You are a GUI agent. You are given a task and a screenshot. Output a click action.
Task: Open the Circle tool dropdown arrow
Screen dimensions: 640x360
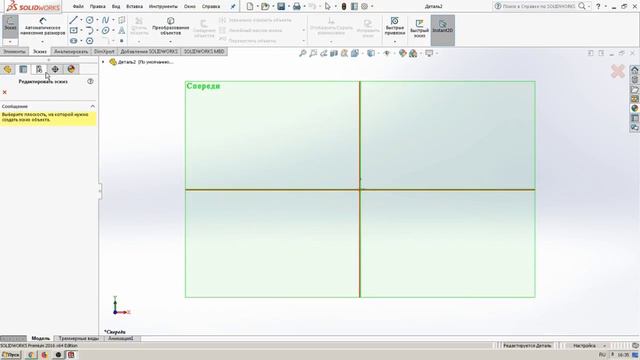(x=97, y=20)
